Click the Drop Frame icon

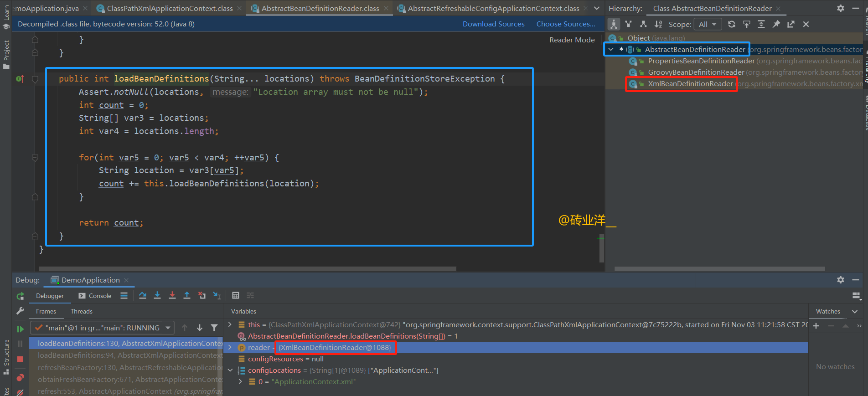click(x=202, y=296)
